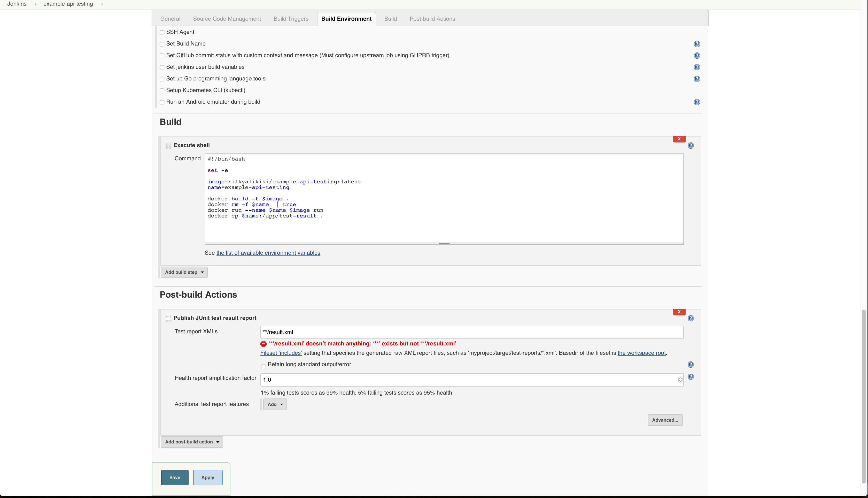Open the Add build step dropdown

pos(184,272)
